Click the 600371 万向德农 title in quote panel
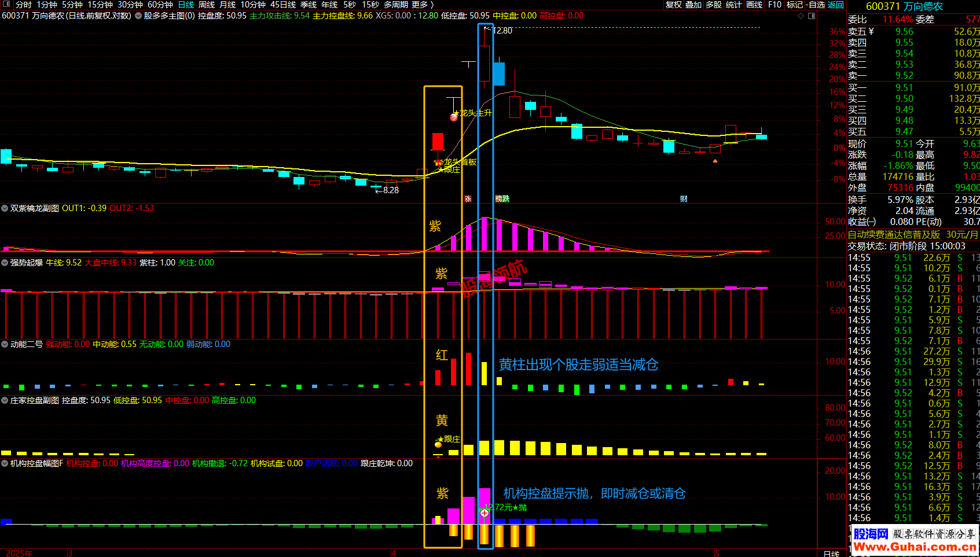This screenshot has width=980, height=557. pos(904,6)
